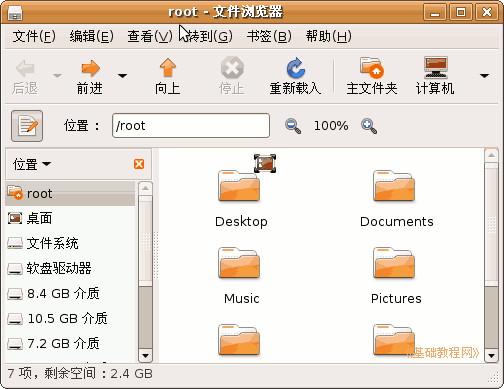Click the sidebar scrollbar down arrow
This screenshot has height=389, width=504.
[x=145, y=356]
